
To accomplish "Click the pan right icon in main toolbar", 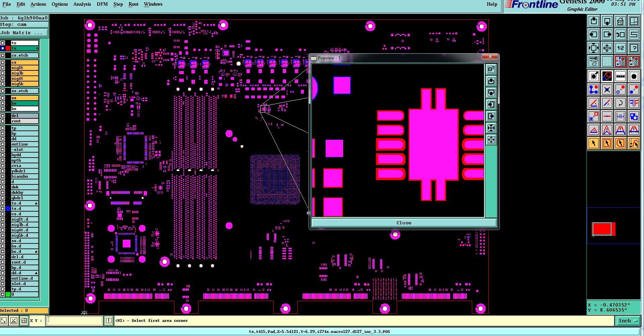I will pos(607,35).
